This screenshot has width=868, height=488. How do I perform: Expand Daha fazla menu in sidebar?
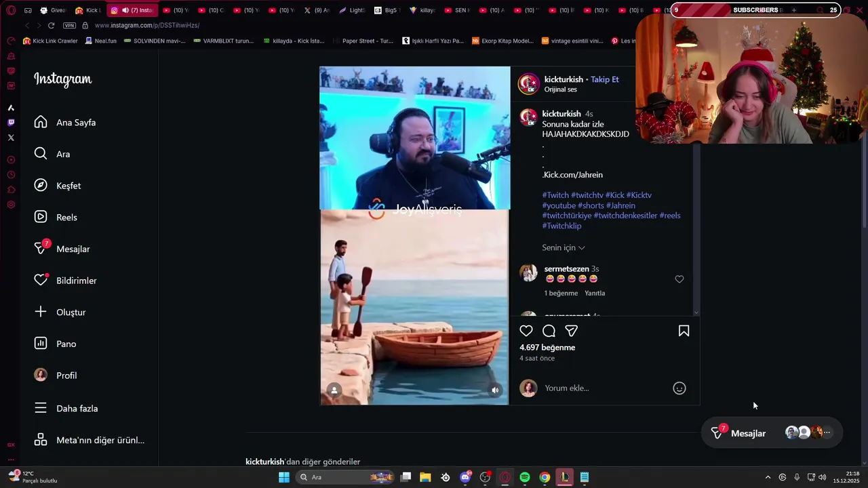66,408
